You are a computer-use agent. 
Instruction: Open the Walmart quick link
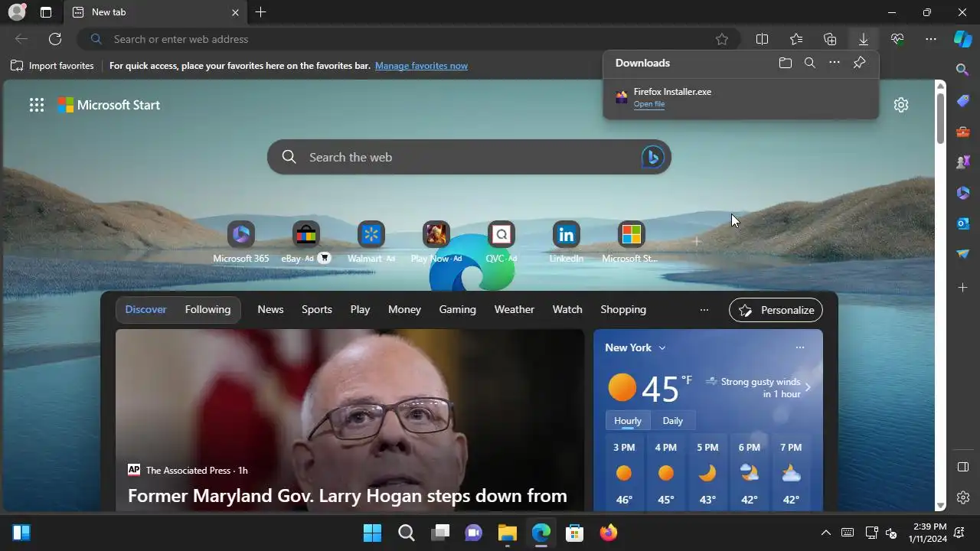[x=371, y=242]
